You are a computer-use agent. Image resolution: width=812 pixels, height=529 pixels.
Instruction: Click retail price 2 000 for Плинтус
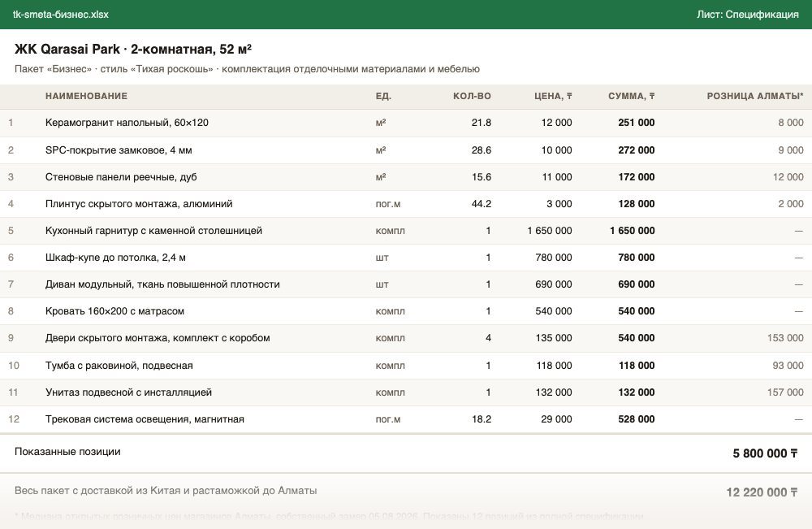pos(791,204)
